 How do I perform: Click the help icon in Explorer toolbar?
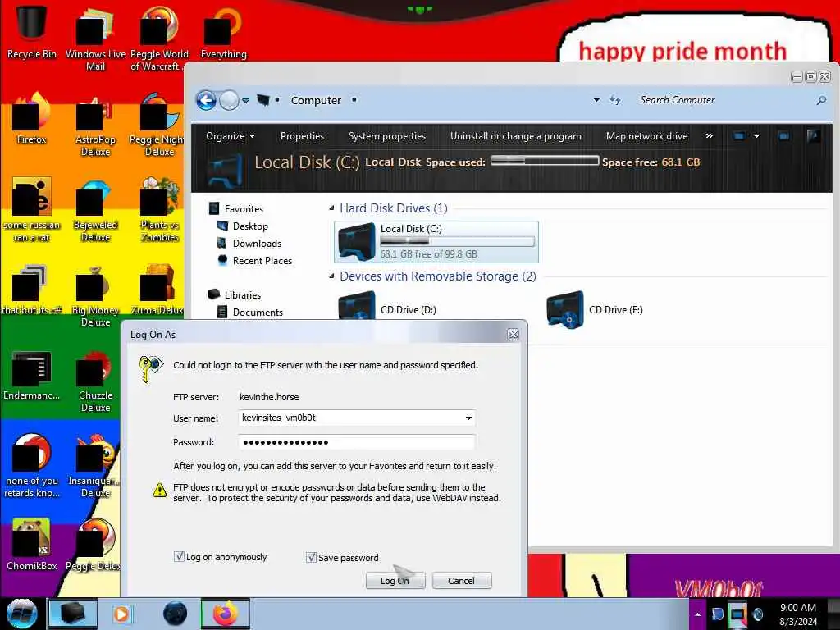pyautogui.click(x=813, y=136)
